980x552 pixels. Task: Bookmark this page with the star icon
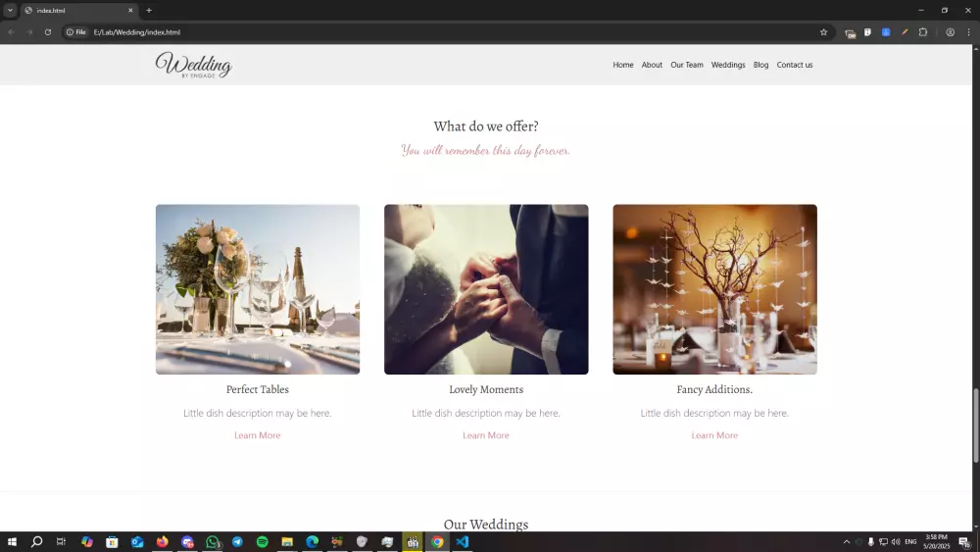(x=823, y=32)
